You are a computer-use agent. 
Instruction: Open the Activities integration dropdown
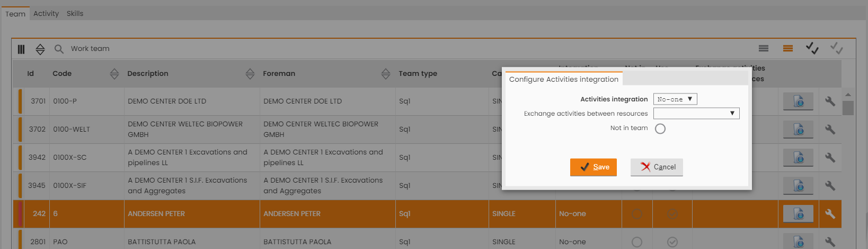[x=675, y=99]
